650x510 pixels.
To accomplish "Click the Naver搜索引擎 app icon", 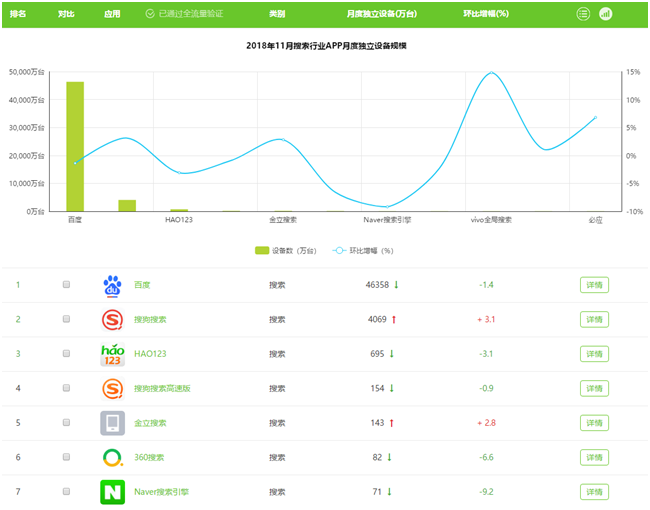I will (112, 492).
